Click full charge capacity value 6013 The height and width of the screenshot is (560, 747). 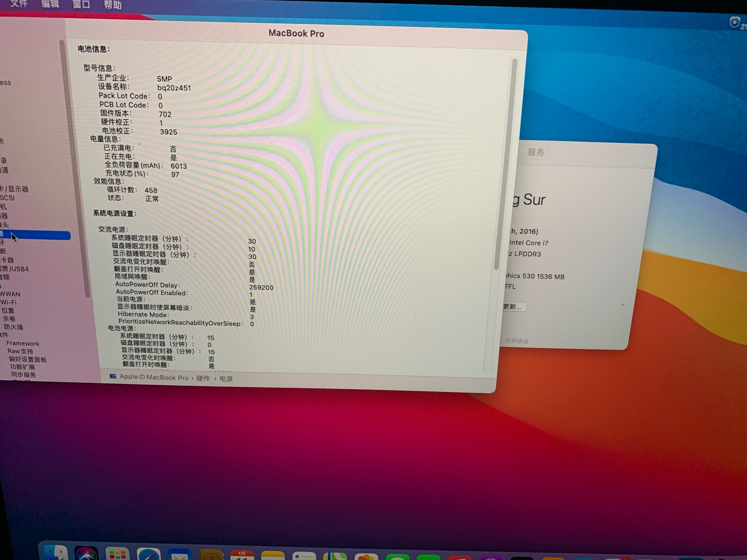pyautogui.click(x=179, y=166)
